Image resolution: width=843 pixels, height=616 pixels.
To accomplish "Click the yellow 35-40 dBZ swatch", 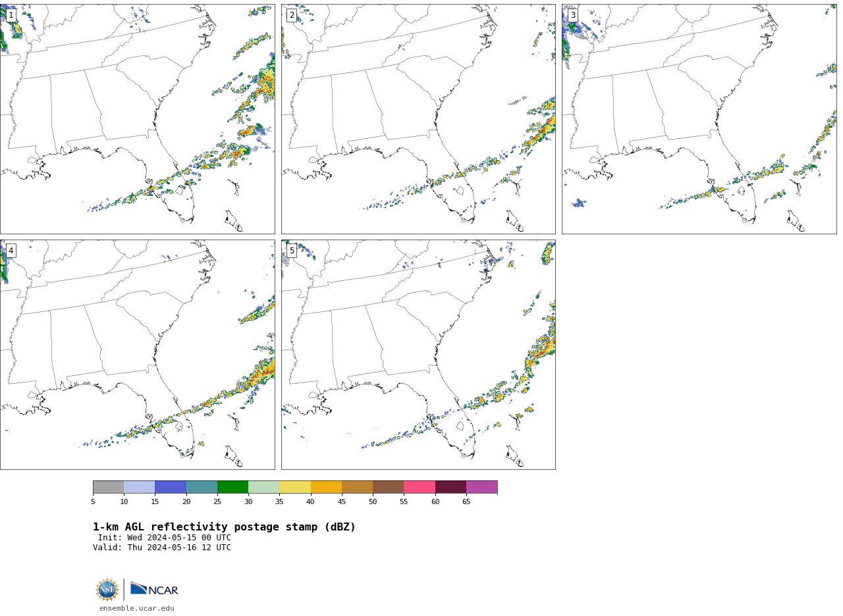I will coord(295,487).
